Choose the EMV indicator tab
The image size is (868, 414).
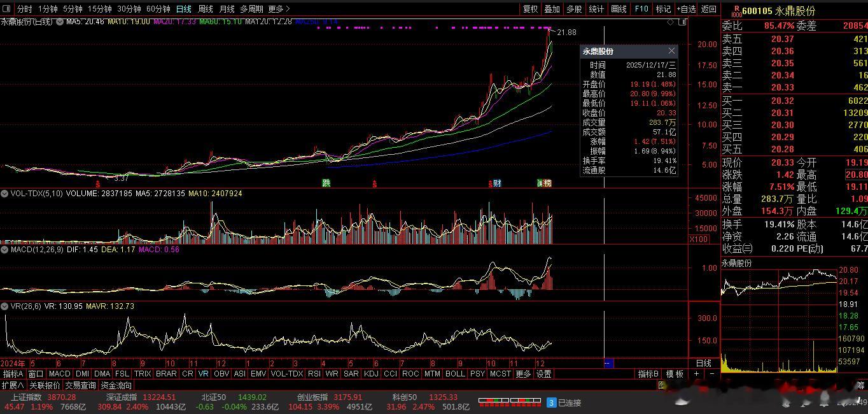click(x=258, y=374)
